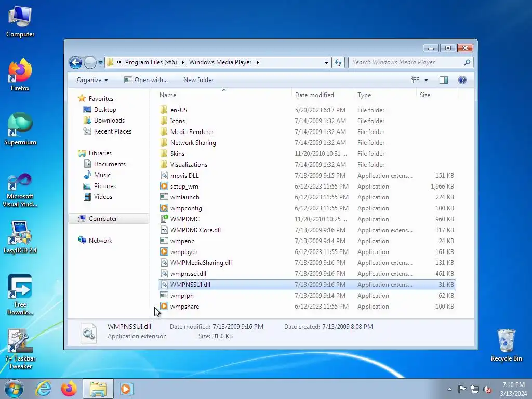Select wmpnssci.dll file
The width and height of the screenshot is (532, 399).
pos(307,273)
